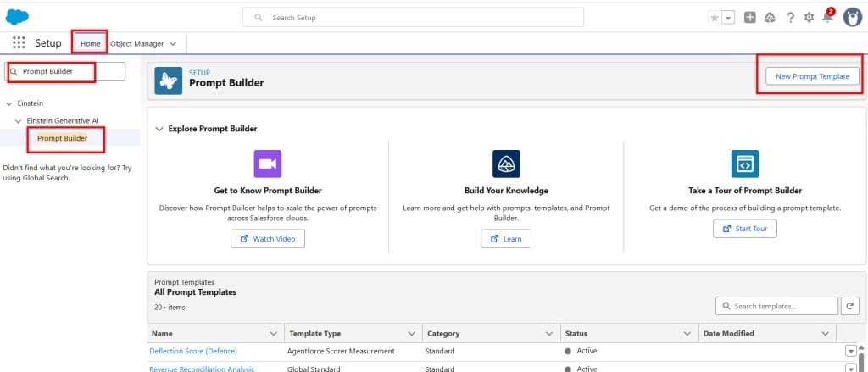Open the user profile avatar
Screen dimensions: 868x372
click(x=853, y=17)
